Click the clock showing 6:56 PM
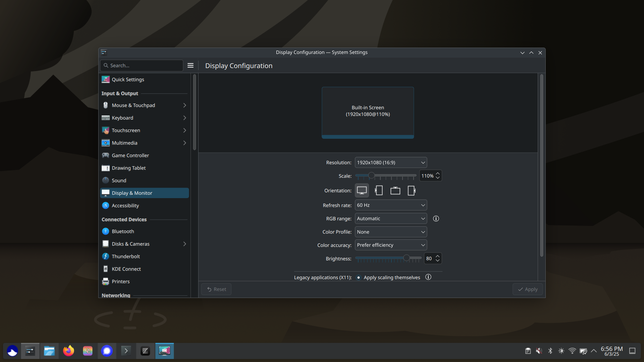 611,351
